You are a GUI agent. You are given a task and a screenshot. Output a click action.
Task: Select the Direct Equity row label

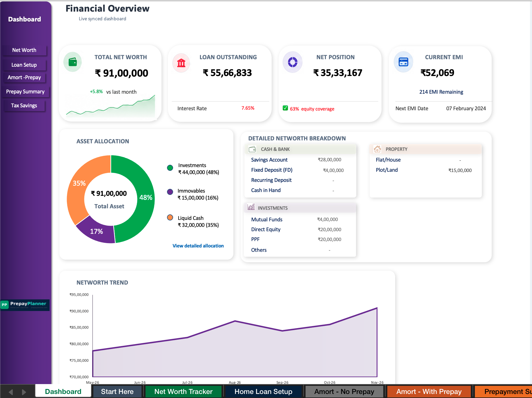(x=266, y=229)
